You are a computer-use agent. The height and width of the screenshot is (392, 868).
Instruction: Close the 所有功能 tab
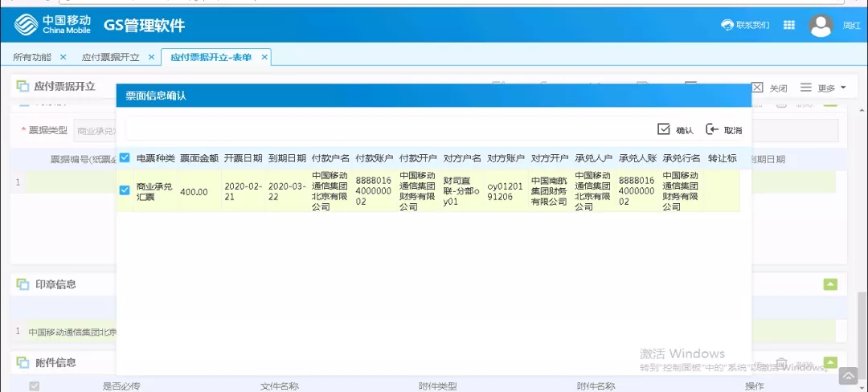click(63, 57)
